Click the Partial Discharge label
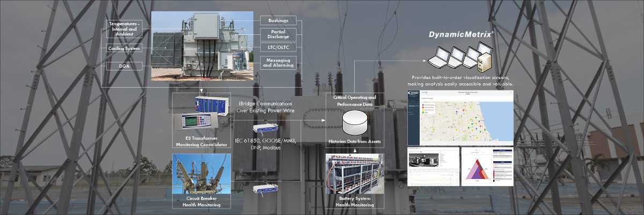 click(x=277, y=34)
